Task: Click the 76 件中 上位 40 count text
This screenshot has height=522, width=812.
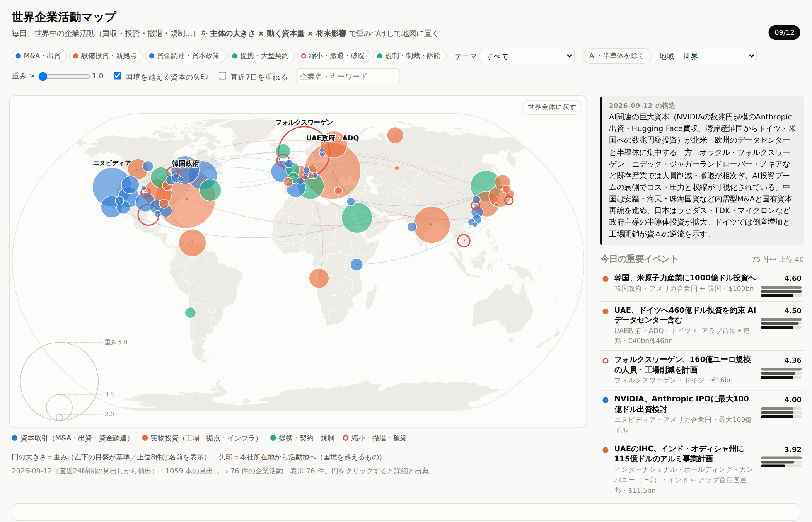Action: (778, 259)
